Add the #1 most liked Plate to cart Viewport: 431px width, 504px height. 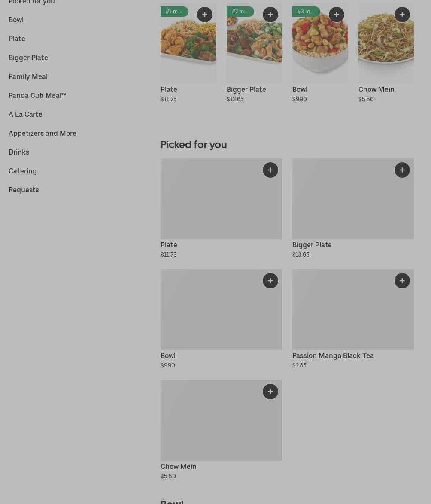[205, 15]
